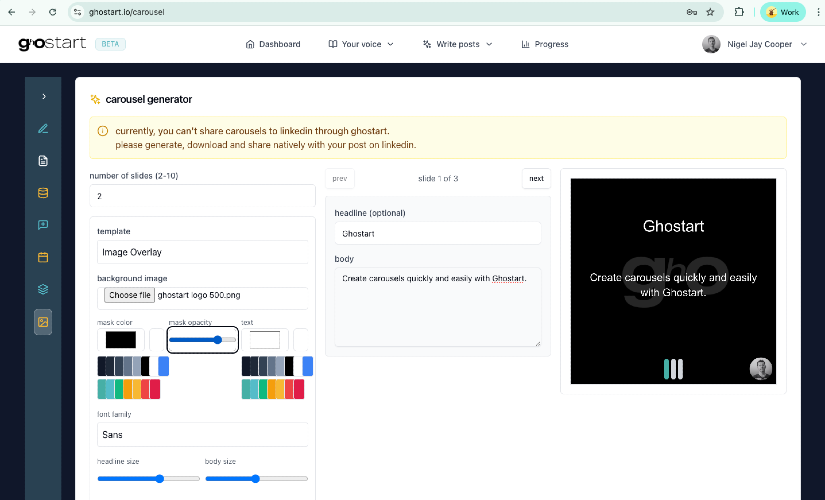Pick the green swatch under text color
Viewport: 825px width, 500px height.
[263, 389]
